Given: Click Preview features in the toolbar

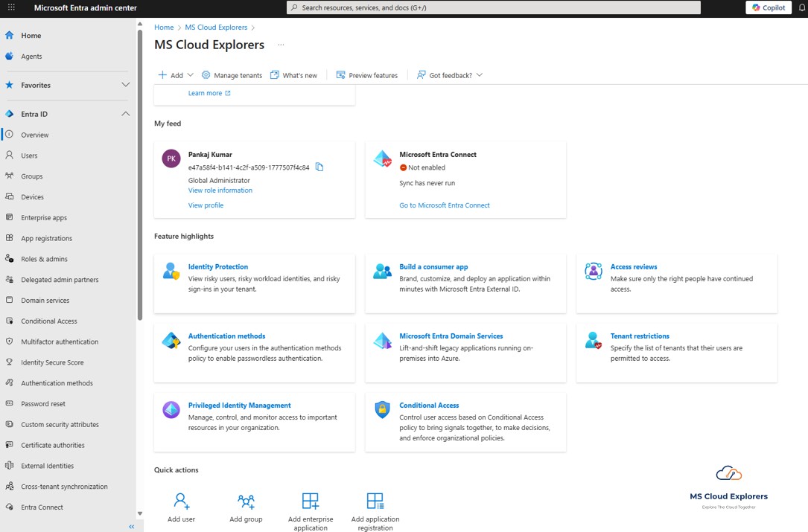Looking at the screenshot, I should pos(367,74).
